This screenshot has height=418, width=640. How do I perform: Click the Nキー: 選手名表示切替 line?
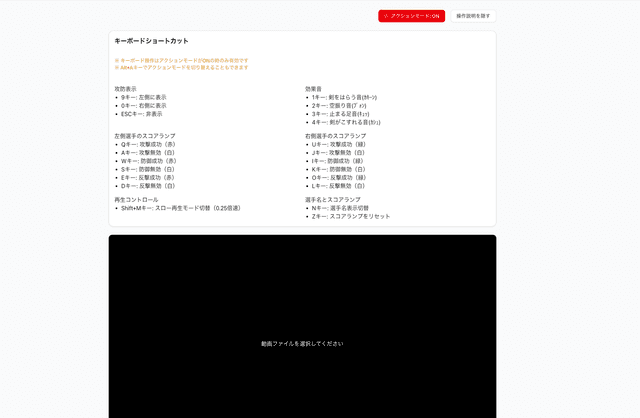340,208
